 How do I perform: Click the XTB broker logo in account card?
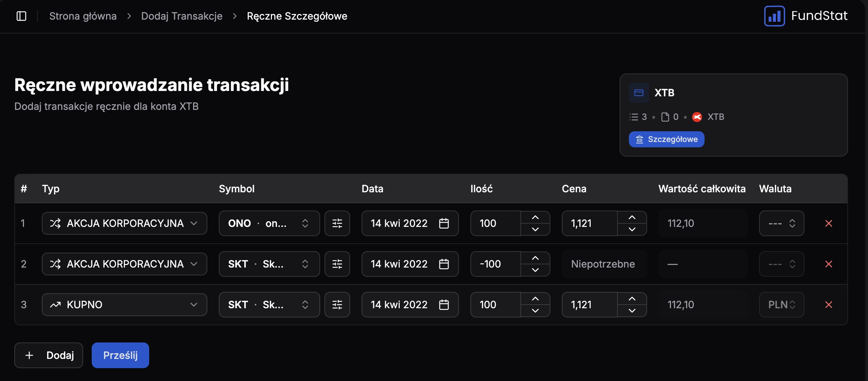(697, 117)
